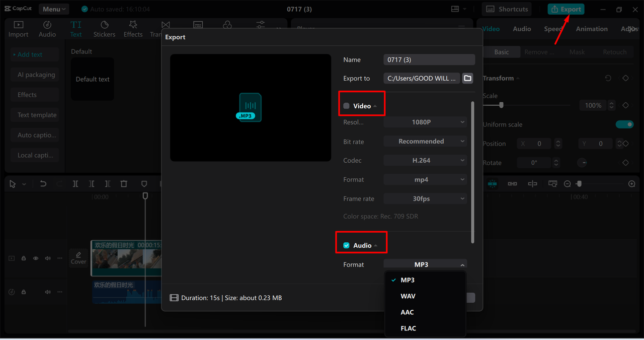Open the layout icon beside Shortcuts
The height and width of the screenshot is (340, 644).
point(455,9)
